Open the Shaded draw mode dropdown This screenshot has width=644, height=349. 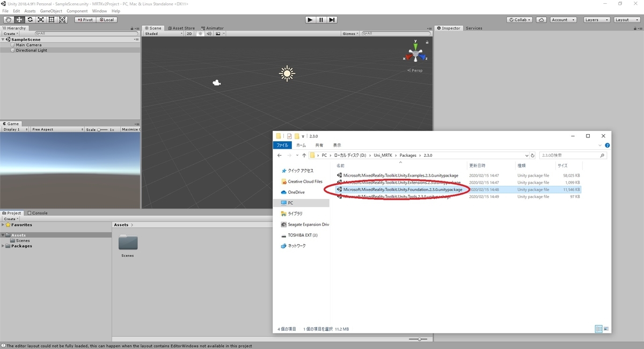point(164,33)
